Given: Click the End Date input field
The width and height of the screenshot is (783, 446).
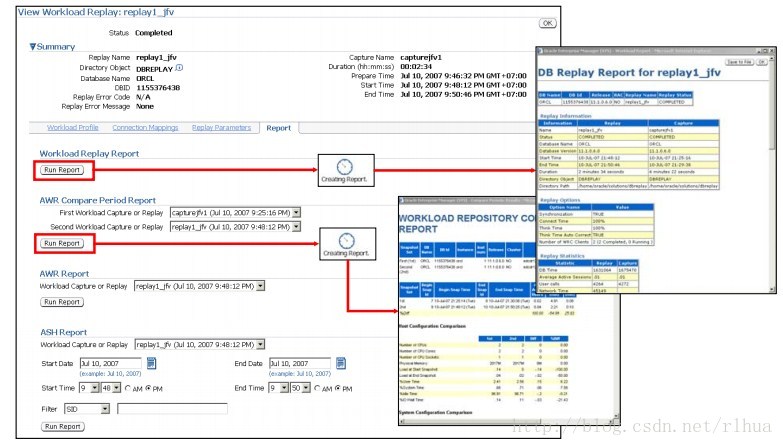Looking at the screenshot, I should click(x=300, y=364).
